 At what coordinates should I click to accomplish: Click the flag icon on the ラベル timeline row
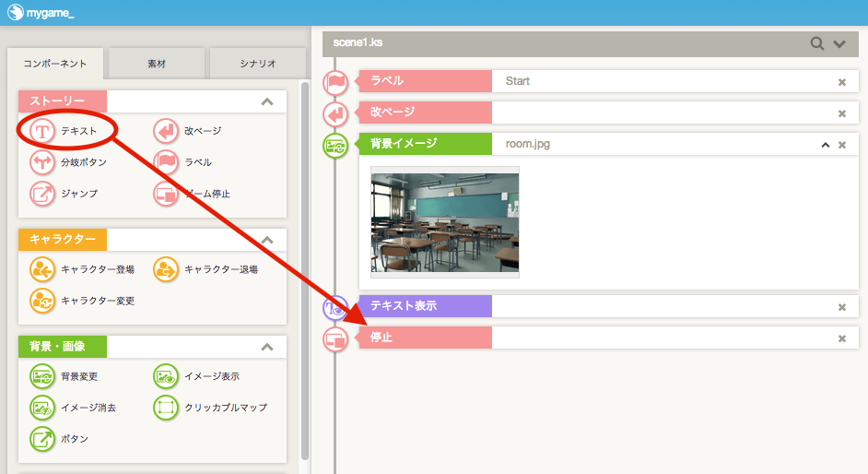(x=335, y=83)
